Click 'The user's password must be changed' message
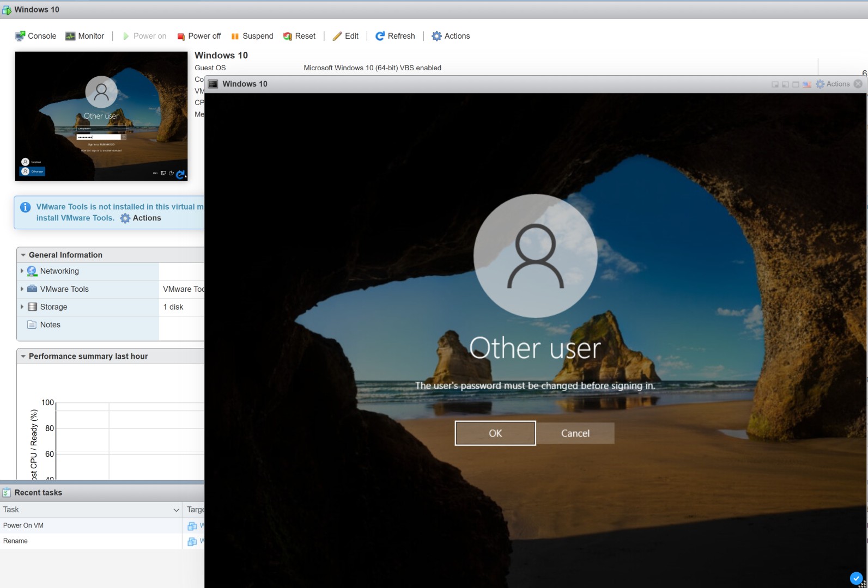 tap(535, 385)
